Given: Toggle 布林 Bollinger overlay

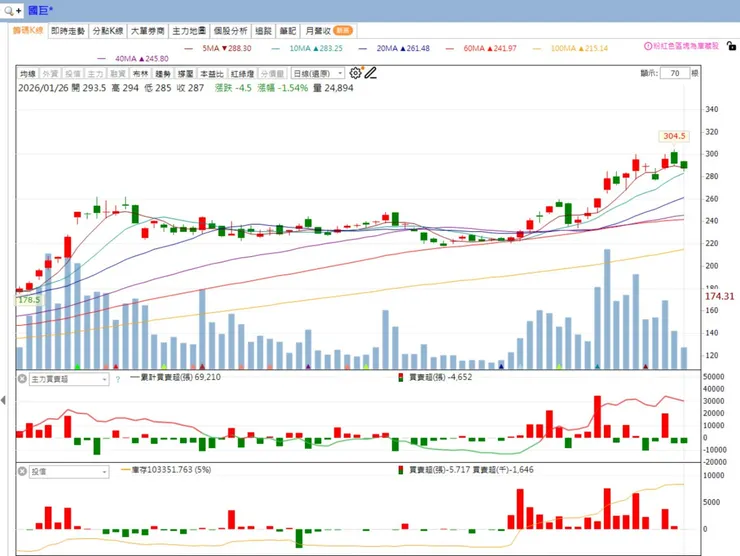Looking at the screenshot, I should point(140,74).
